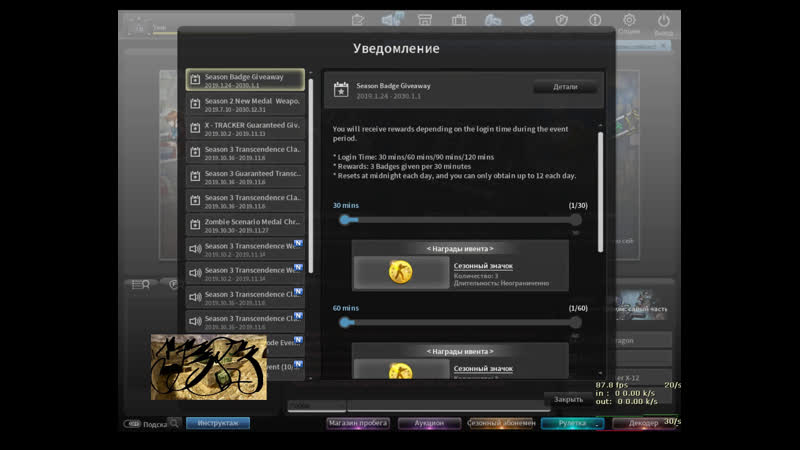Viewport: 800px width, 450px height.
Task: Open Магазин пробега
Action: (358, 423)
